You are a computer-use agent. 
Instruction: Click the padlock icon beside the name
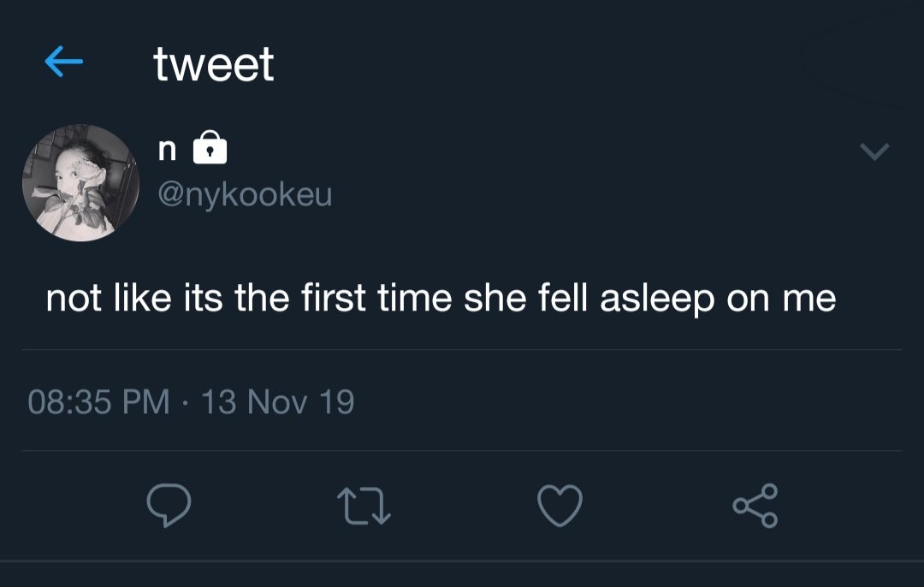pyautogui.click(x=210, y=151)
